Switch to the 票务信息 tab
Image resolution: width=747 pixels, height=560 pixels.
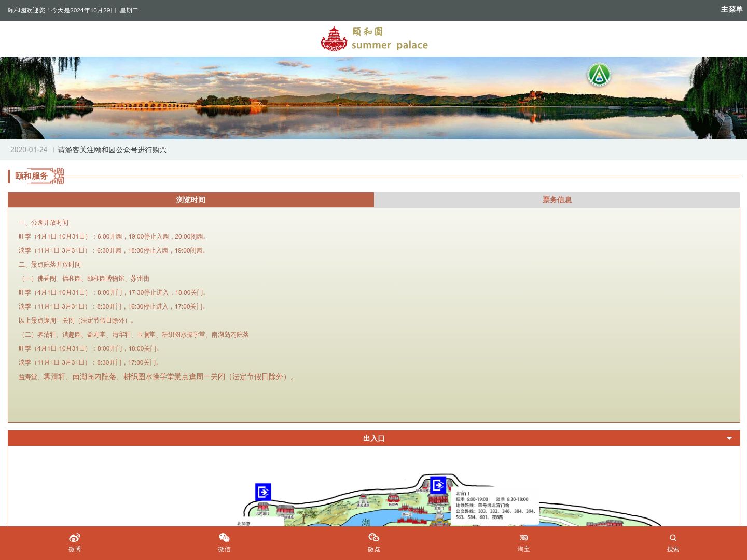click(x=557, y=200)
